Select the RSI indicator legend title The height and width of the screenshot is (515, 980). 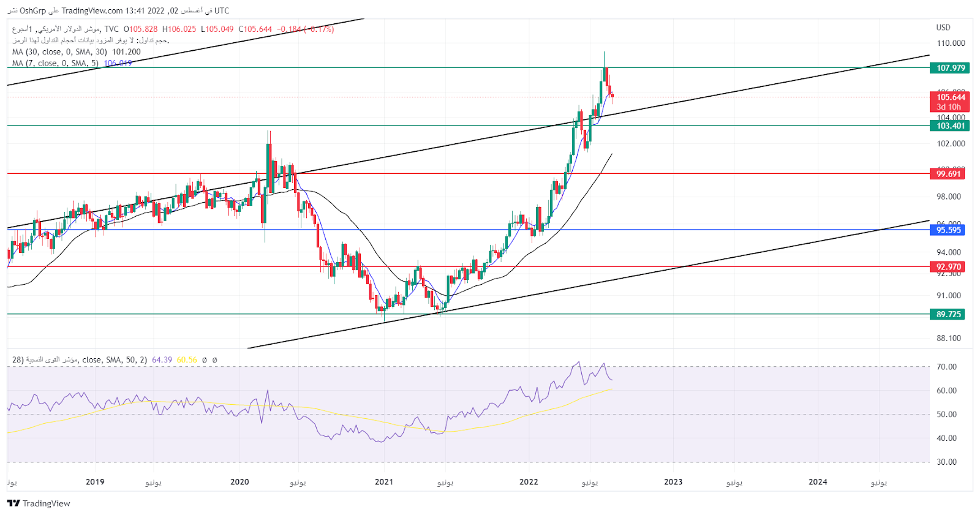click(80, 360)
